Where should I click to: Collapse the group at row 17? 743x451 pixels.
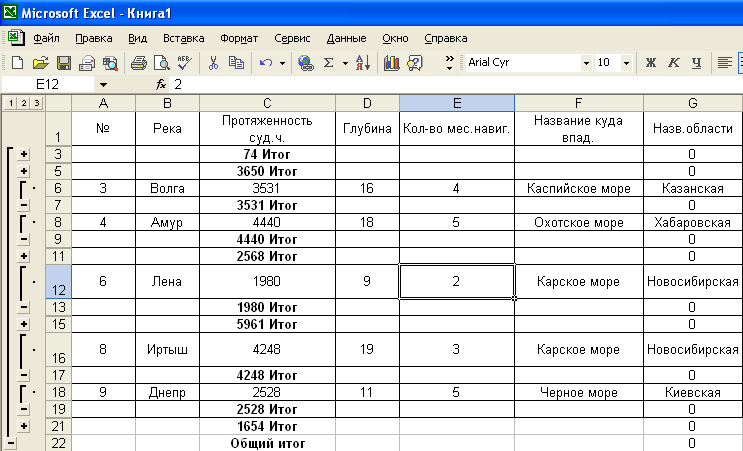pos(24,375)
